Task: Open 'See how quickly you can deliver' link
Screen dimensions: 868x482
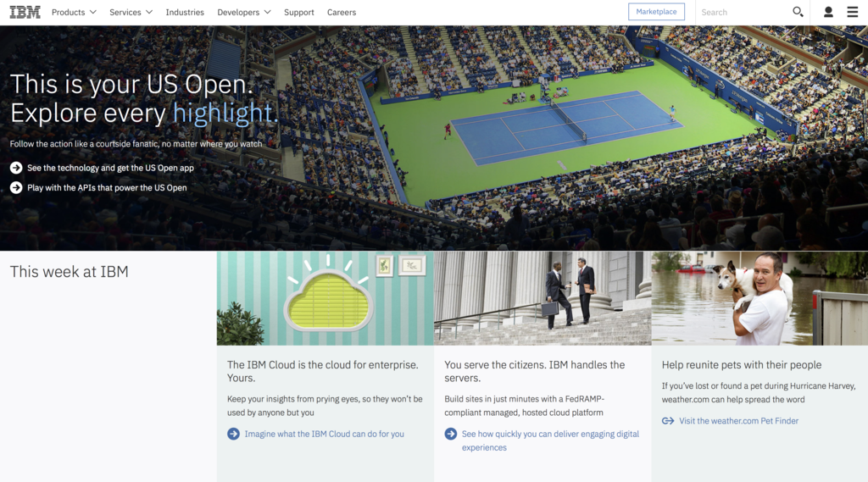Action: 550,440
